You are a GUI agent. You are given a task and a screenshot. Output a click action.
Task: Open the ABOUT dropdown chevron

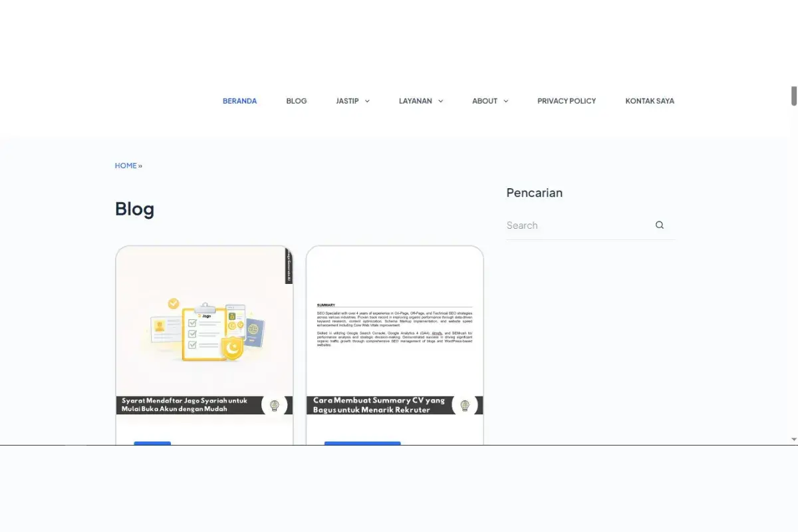[505, 101]
